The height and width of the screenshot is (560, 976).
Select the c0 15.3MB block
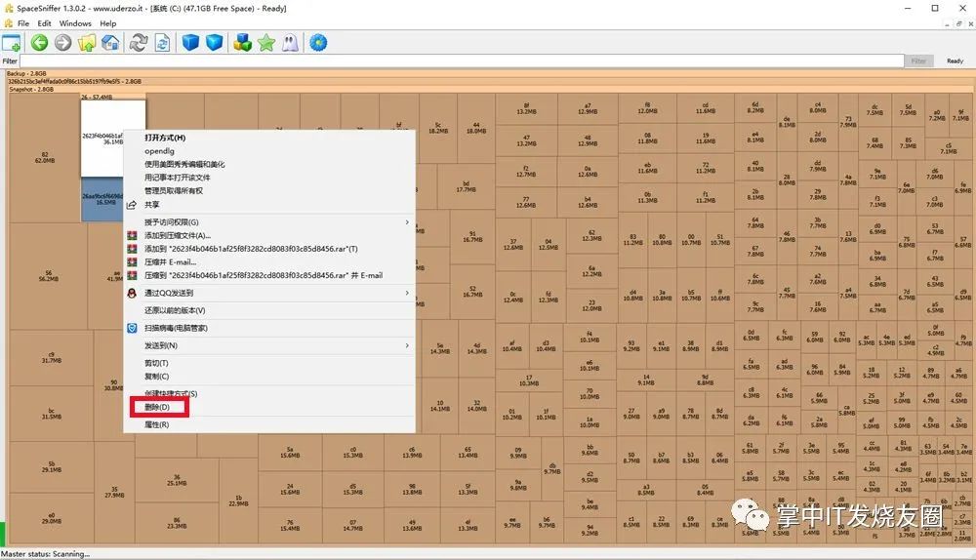pyautogui.click(x=353, y=453)
